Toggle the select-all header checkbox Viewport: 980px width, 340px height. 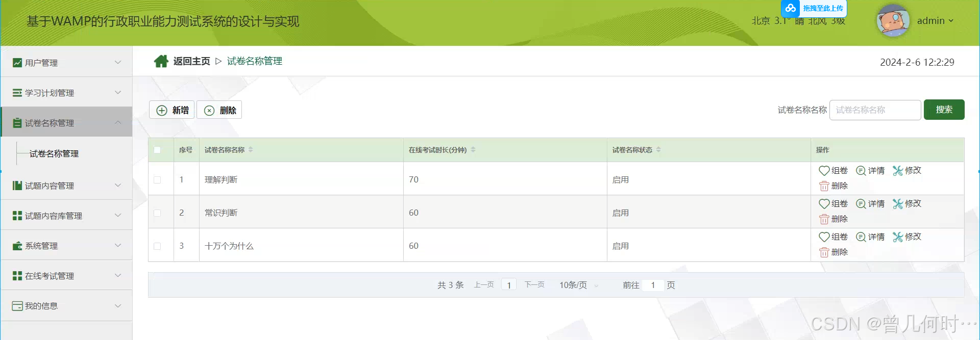tap(157, 150)
